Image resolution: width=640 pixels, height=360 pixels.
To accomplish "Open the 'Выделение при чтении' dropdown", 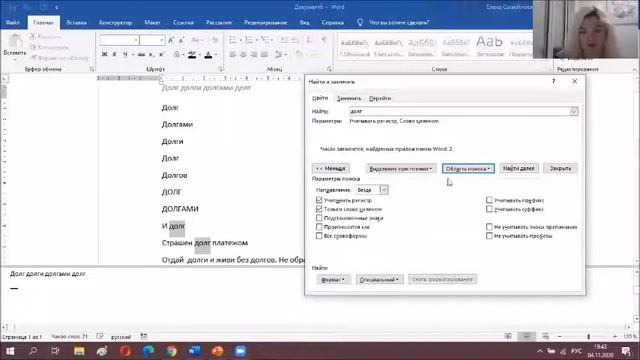I will [401, 169].
